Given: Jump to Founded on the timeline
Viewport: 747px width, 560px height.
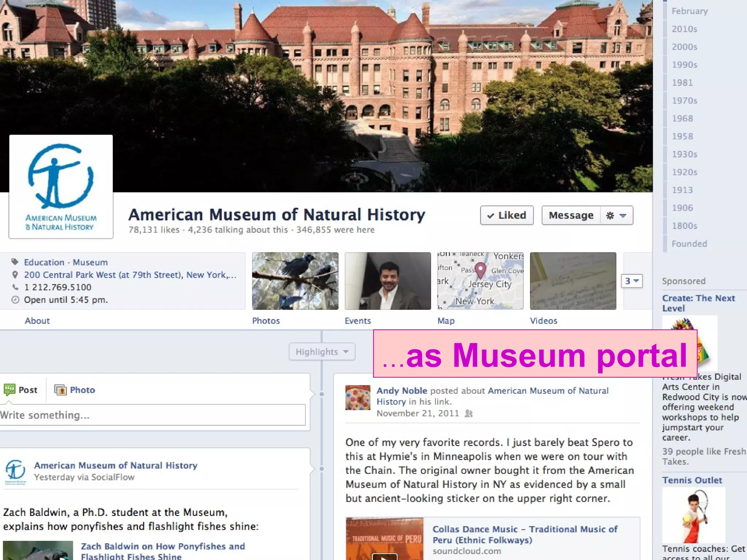Looking at the screenshot, I should click(689, 243).
